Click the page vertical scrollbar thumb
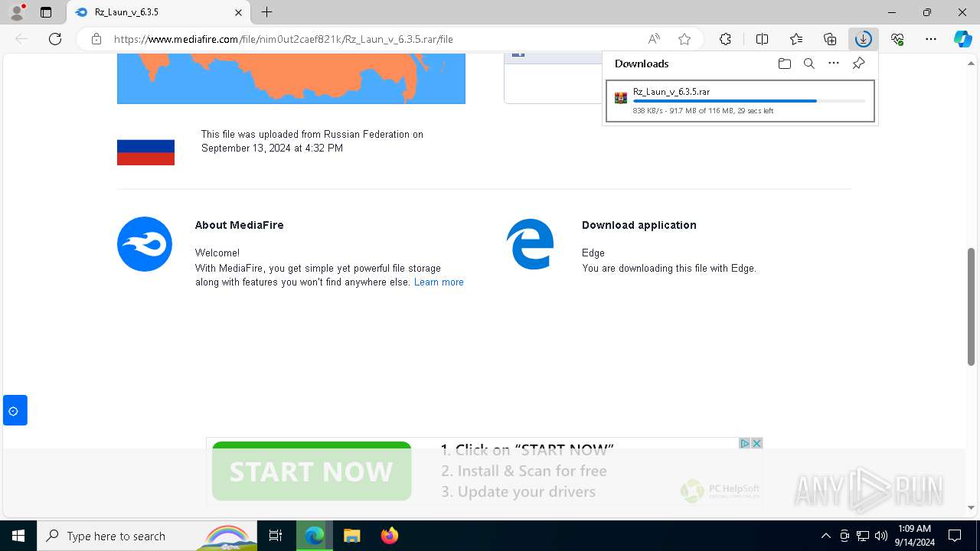 (972, 307)
